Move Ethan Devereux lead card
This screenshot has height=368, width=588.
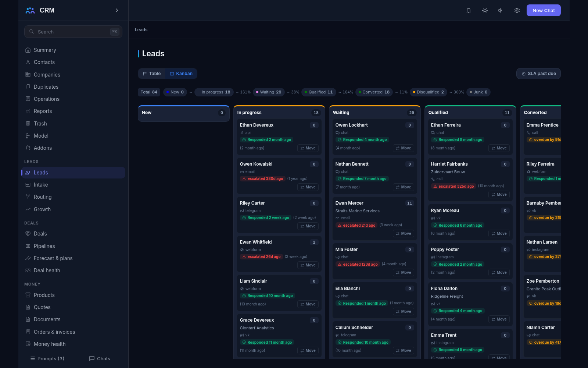308,148
